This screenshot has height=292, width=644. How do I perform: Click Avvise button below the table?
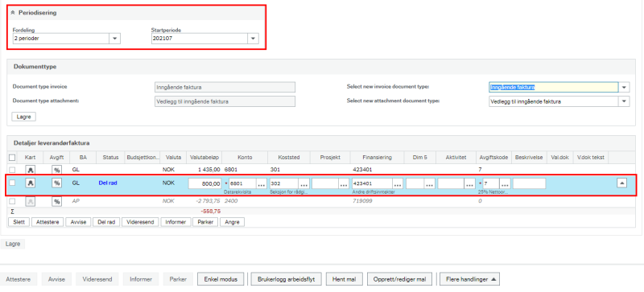78,222
